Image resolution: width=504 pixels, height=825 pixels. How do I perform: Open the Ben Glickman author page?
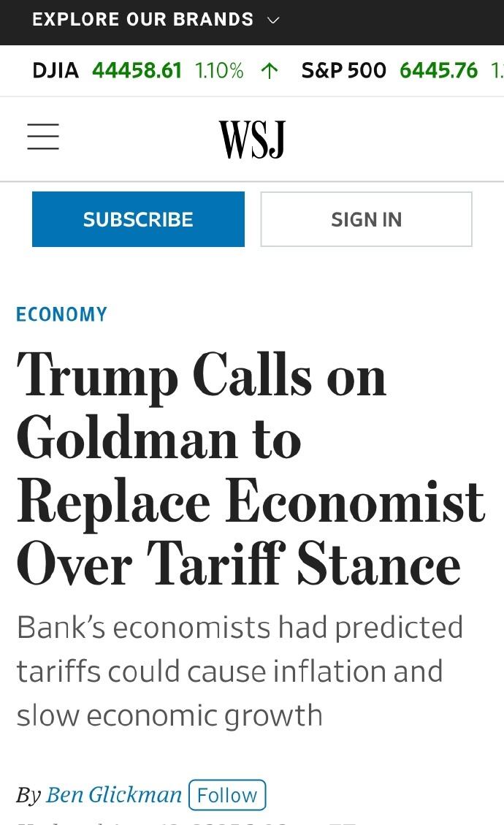click(113, 795)
